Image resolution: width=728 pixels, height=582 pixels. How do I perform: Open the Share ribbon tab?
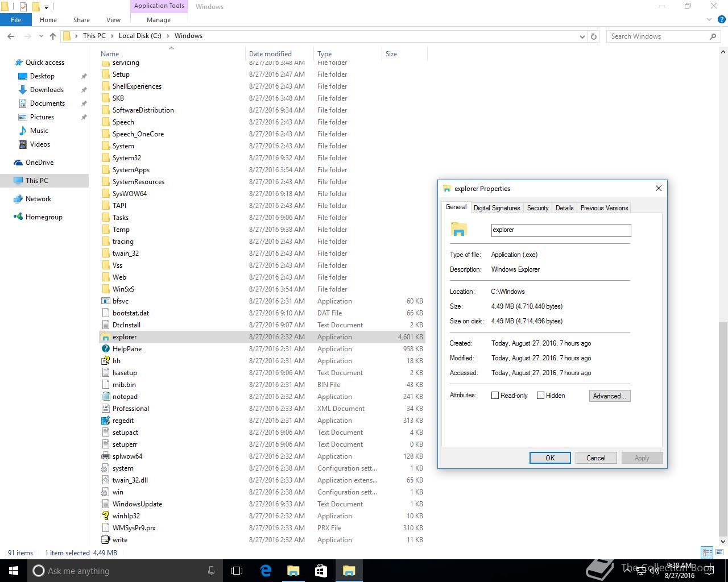(x=81, y=20)
